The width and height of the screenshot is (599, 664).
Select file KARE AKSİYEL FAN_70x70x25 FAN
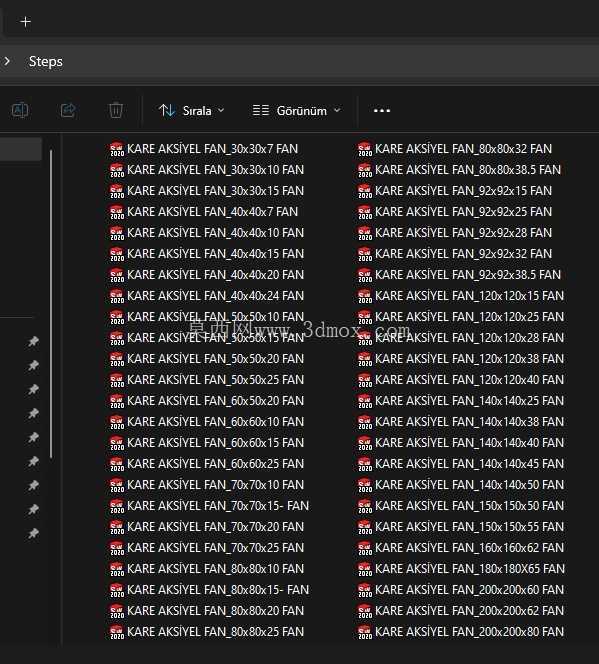coord(207,548)
